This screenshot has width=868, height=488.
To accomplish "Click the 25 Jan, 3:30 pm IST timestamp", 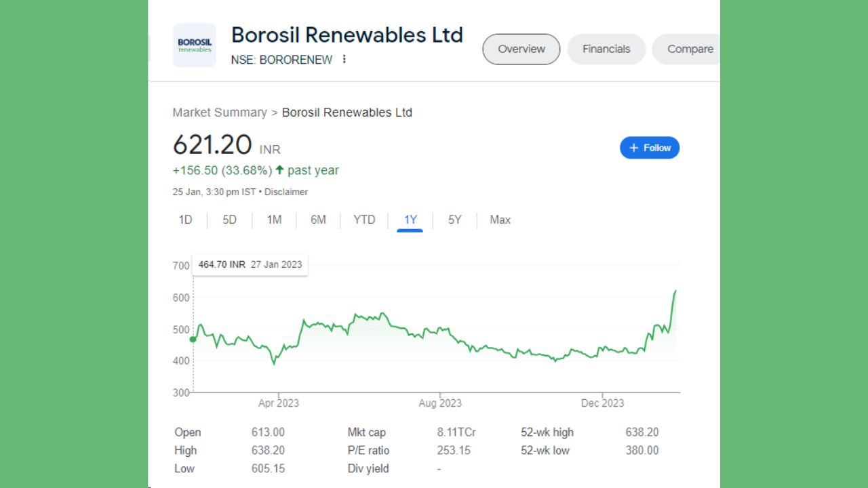I will point(214,192).
